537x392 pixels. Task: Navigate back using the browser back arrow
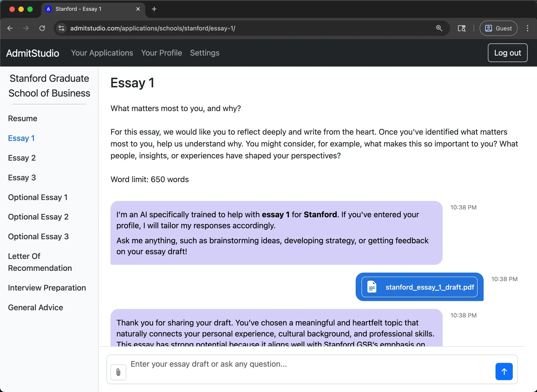pos(10,28)
